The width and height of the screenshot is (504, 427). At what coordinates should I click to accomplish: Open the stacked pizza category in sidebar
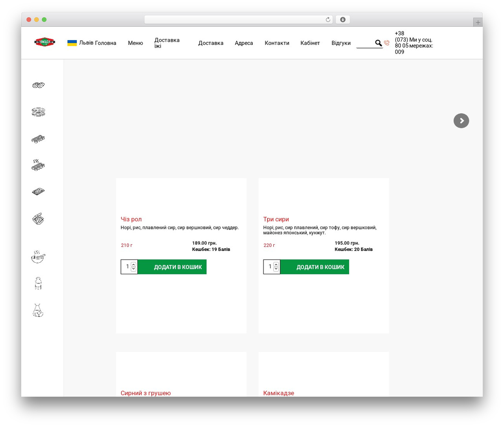[38, 112]
